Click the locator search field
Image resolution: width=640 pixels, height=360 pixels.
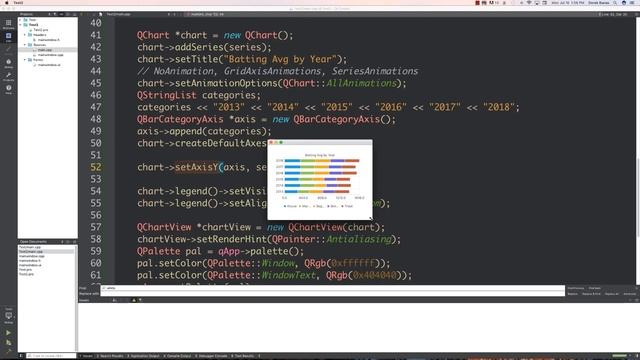[51, 356]
